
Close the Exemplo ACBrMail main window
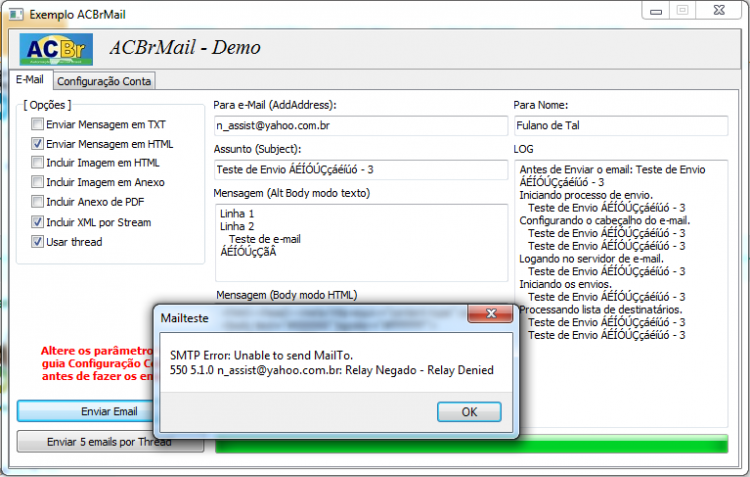click(x=719, y=11)
